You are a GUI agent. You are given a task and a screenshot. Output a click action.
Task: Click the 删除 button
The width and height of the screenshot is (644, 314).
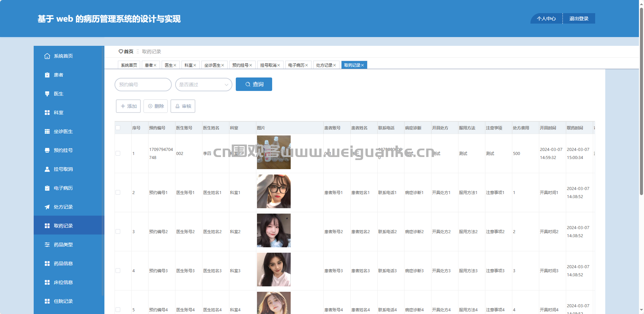[x=156, y=106]
